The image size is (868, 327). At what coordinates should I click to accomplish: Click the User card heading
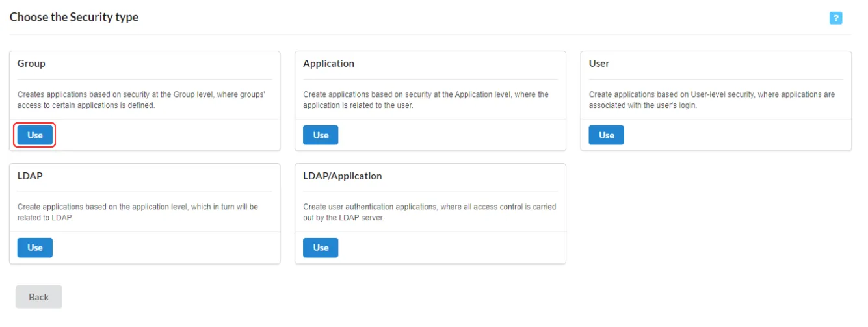coord(599,64)
